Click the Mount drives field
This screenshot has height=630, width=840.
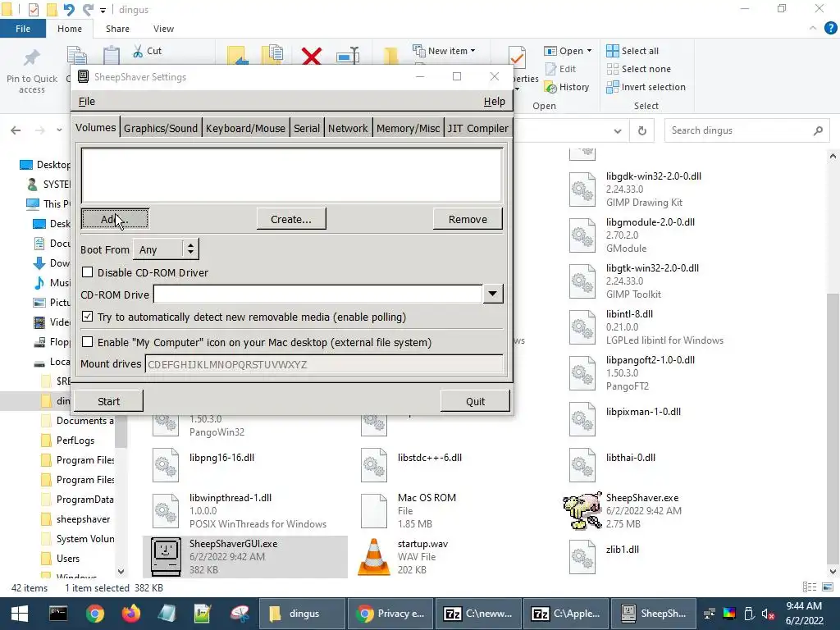pyautogui.click(x=324, y=364)
